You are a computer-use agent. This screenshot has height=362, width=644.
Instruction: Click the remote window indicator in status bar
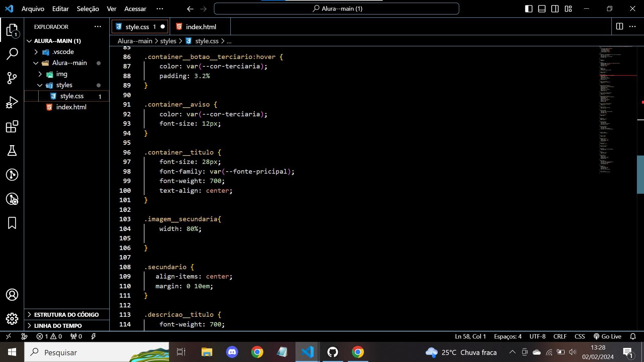[x=8, y=336]
